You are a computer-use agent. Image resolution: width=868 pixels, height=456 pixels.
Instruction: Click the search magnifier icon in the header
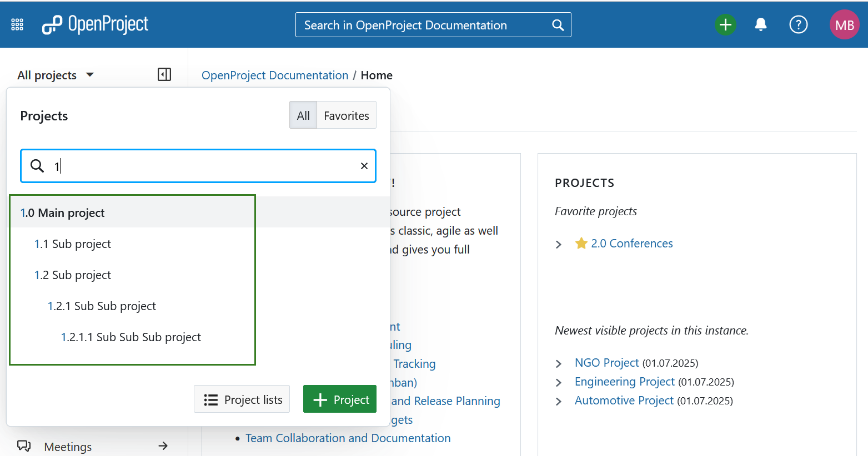(558, 25)
